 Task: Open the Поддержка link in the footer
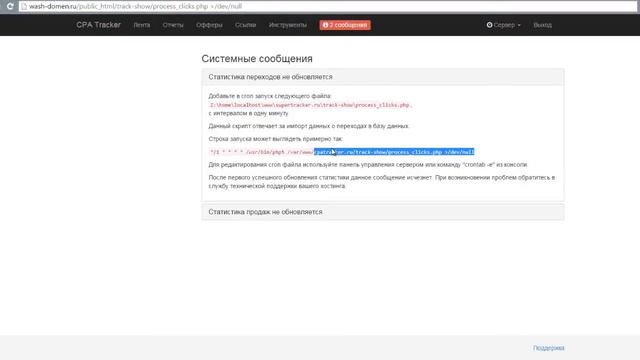(549, 348)
